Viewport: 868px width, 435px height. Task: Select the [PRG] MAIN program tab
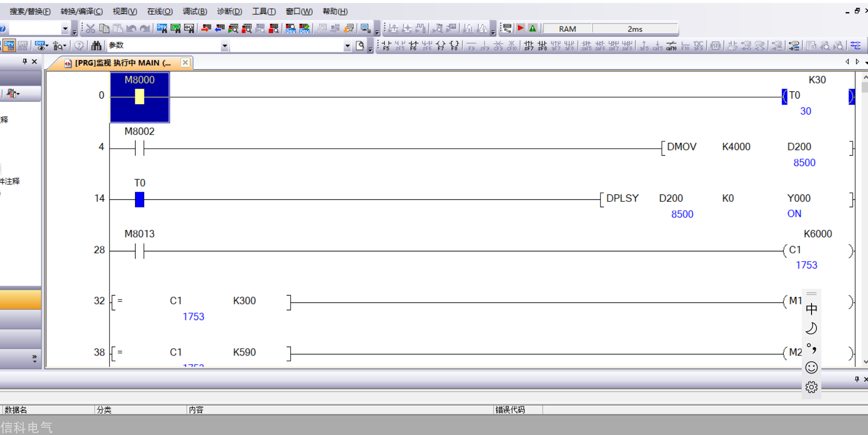(x=119, y=63)
